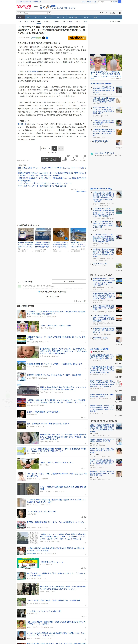Viewport: 138px width, 644px height.
Task: Open the 423 comments count icon
Action: (x=33, y=38)
